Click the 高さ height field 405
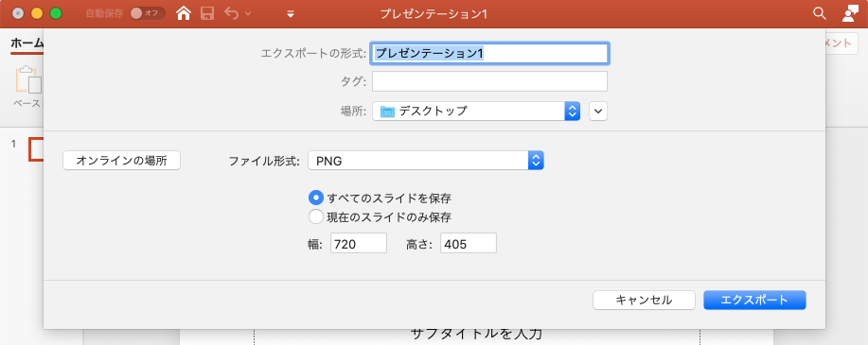The height and width of the screenshot is (345, 868). [x=469, y=243]
